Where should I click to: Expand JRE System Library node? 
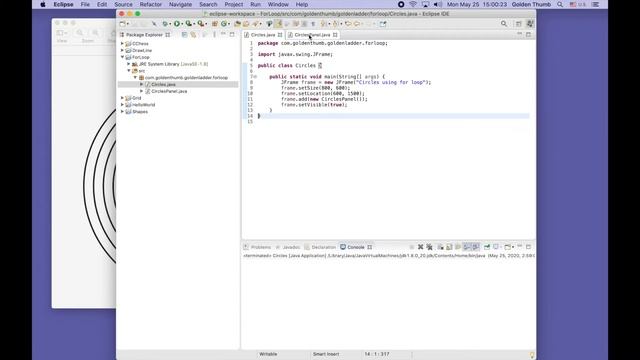coord(129,64)
